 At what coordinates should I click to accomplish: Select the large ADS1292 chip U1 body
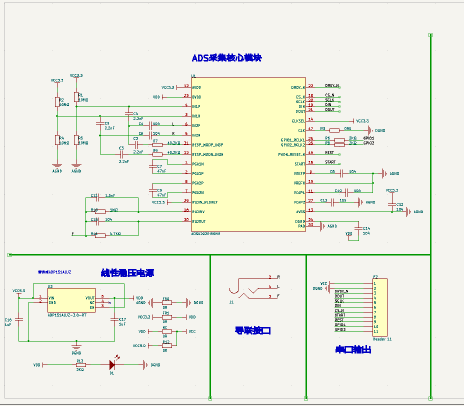(248, 154)
